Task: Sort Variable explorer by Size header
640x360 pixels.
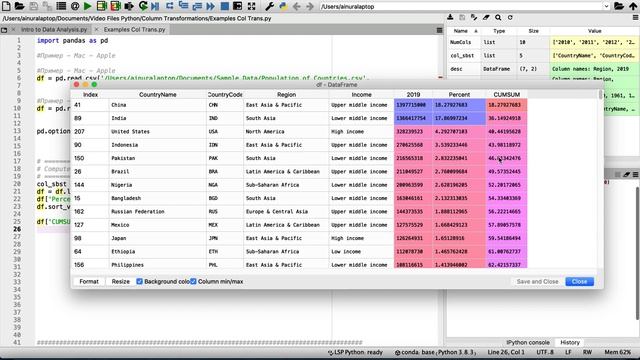Action: point(533,31)
